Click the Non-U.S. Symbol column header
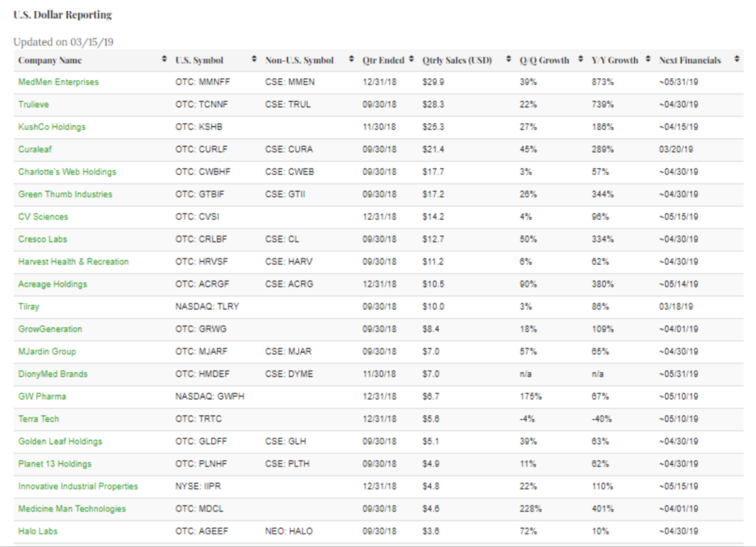 coord(300,61)
